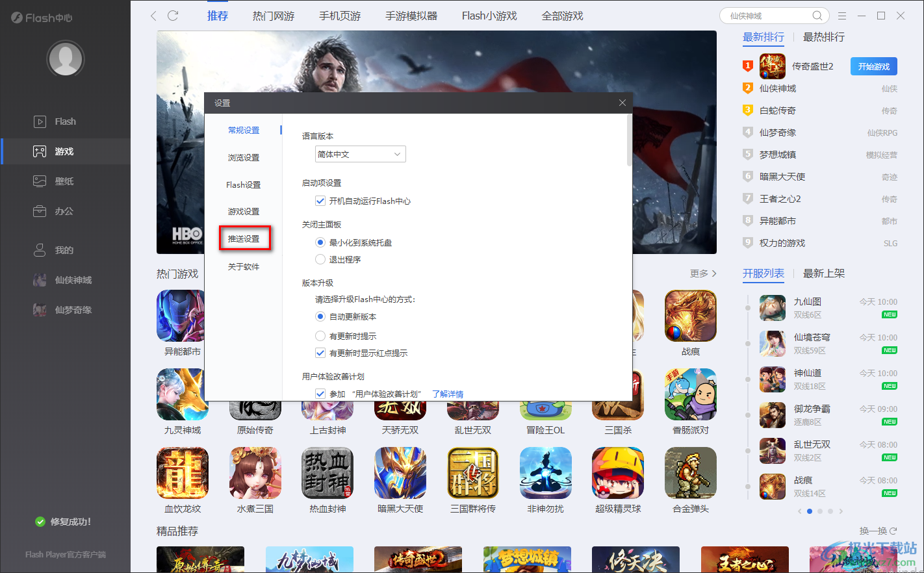Open the 壁纸 wallpaper section
Viewport: 924px width, 573px height.
point(65,181)
